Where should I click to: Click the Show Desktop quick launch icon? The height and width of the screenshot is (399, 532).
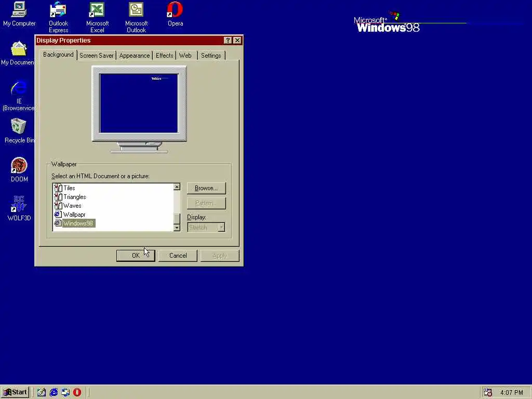42,393
